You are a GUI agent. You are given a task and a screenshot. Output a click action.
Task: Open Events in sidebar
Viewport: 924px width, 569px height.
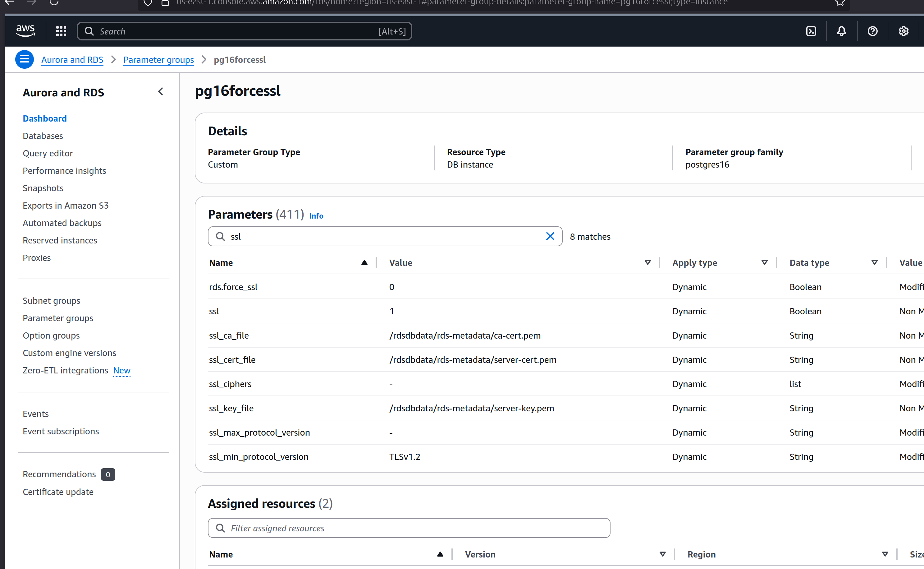[x=36, y=414]
